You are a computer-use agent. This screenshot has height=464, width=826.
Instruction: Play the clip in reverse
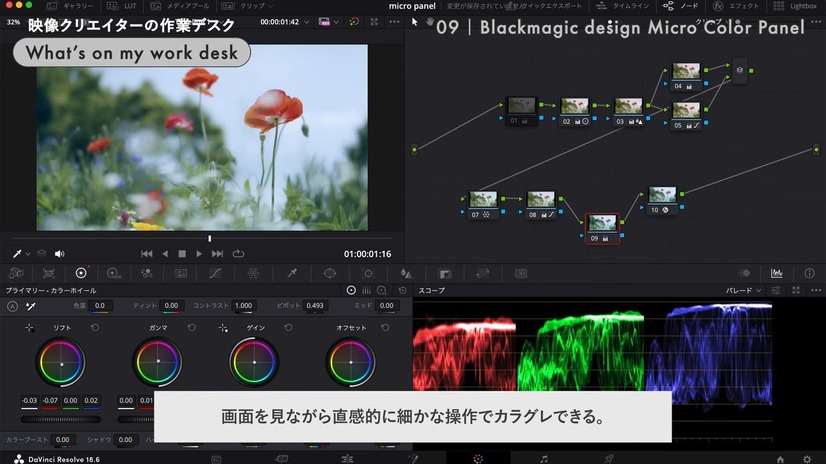point(165,254)
